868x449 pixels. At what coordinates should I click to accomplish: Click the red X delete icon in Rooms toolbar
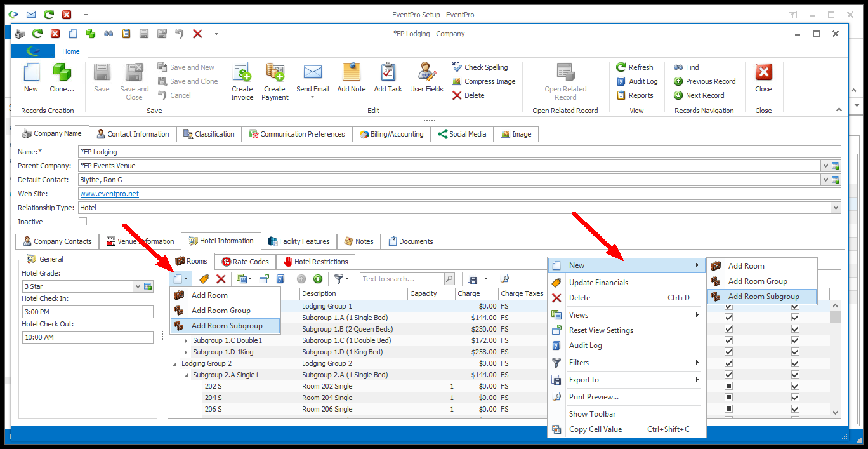[x=221, y=279]
